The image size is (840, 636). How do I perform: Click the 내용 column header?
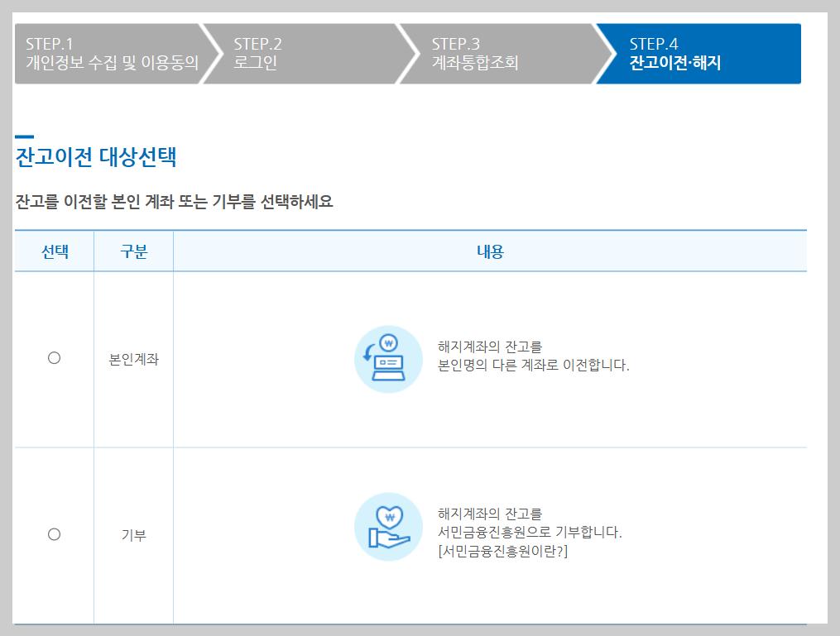[x=489, y=251]
